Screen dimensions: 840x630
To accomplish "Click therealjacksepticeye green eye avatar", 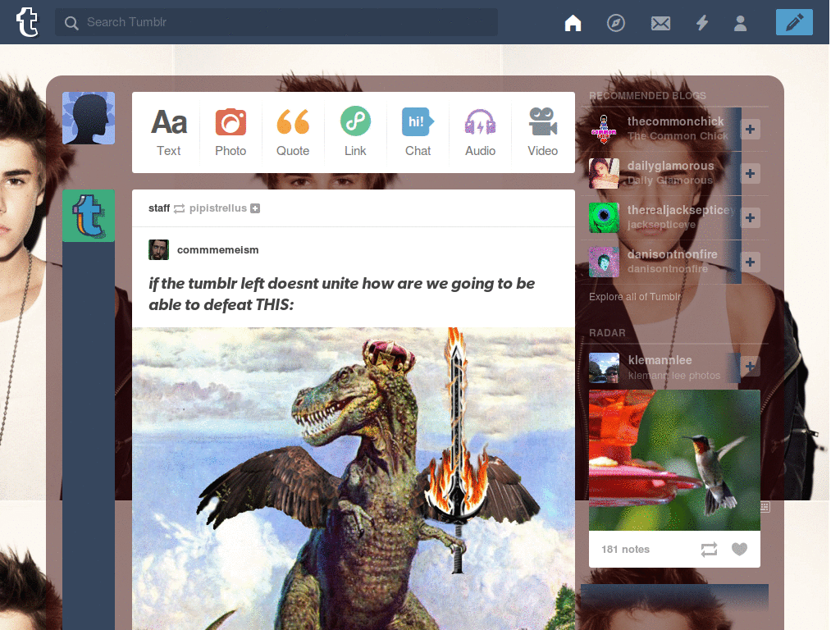I will coord(604,217).
